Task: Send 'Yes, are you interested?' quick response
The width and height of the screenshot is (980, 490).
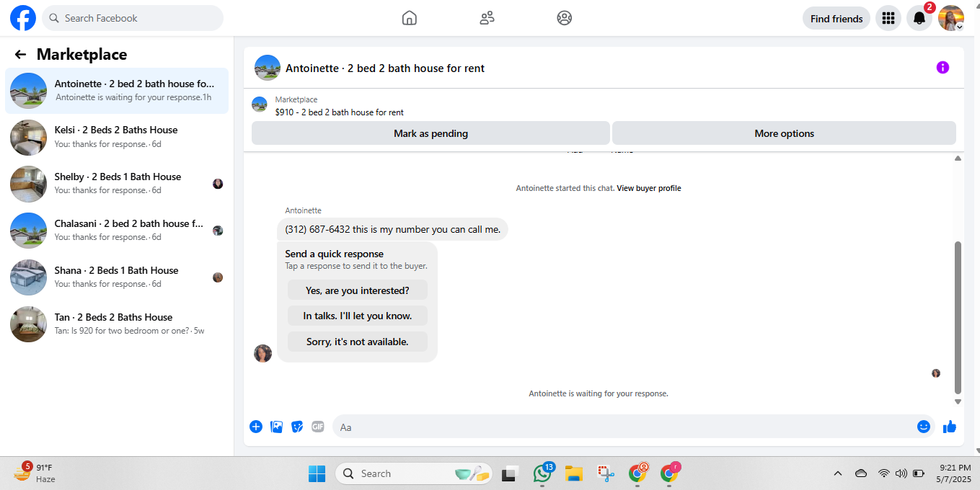Action: click(358, 290)
